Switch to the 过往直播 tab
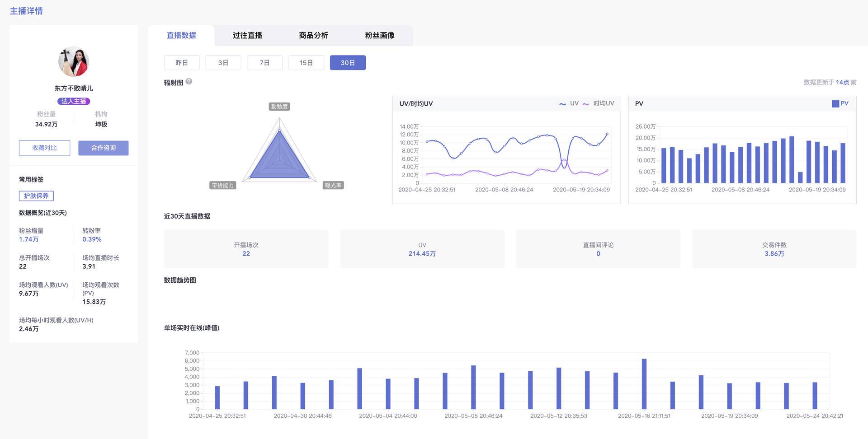The width and height of the screenshot is (868, 439). tap(247, 35)
